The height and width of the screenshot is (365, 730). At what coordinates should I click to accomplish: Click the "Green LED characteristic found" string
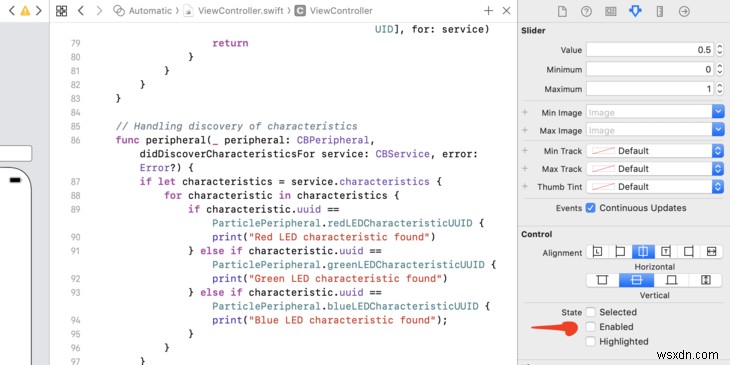345,278
